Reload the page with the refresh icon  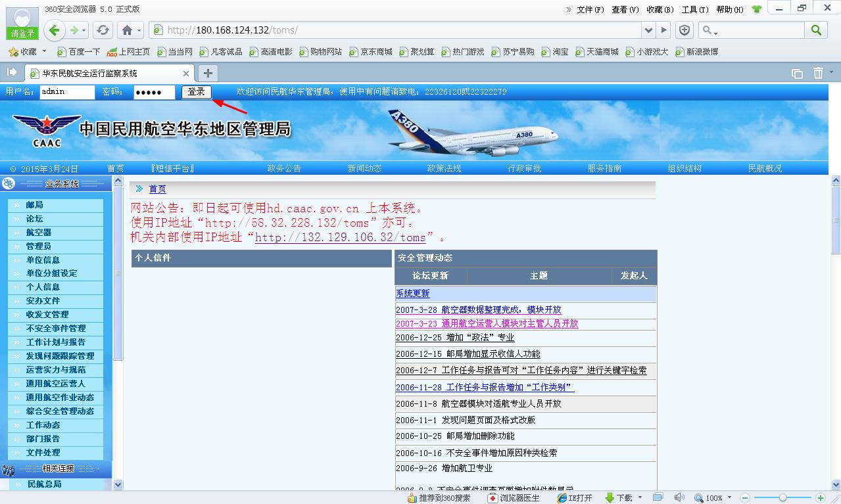point(103,30)
